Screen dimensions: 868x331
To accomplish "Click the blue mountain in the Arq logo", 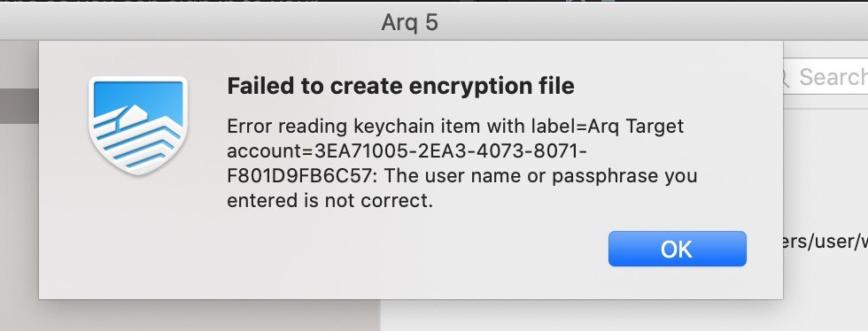I will click(x=138, y=102).
